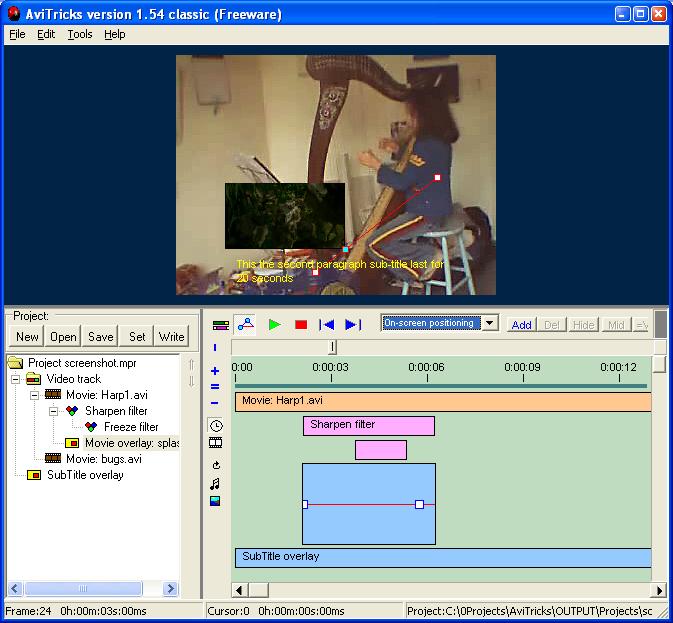The width and height of the screenshot is (673, 623).
Task: Click the timeline tracks view icon
Action: click(x=221, y=325)
